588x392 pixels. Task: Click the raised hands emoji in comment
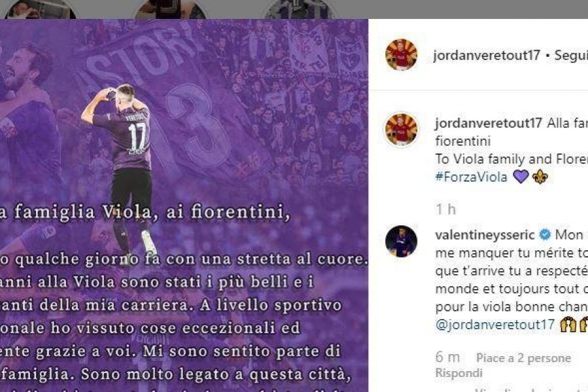tap(568, 325)
